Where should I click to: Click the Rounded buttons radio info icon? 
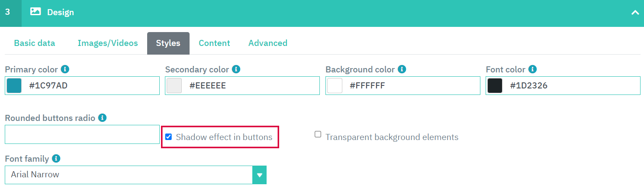(103, 118)
